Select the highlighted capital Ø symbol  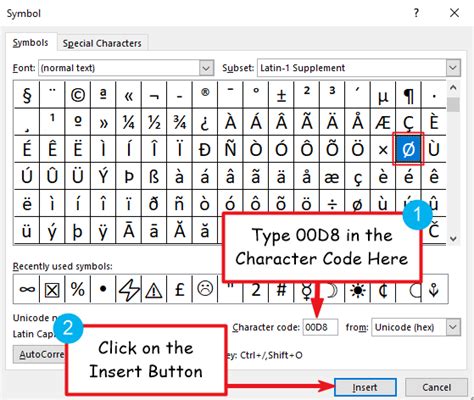pyautogui.click(x=409, y=149)
